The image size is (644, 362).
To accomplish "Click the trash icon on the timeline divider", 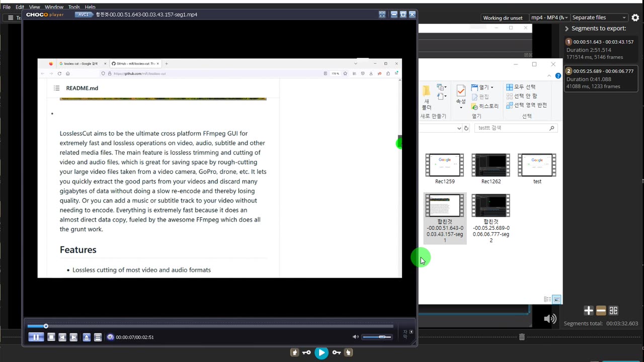I will point(522,337).
